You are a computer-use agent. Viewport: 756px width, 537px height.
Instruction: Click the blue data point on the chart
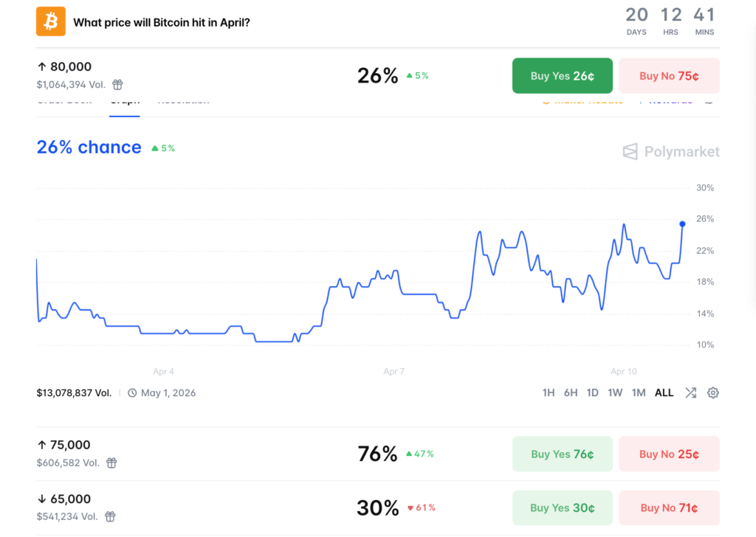click(682, 222)
